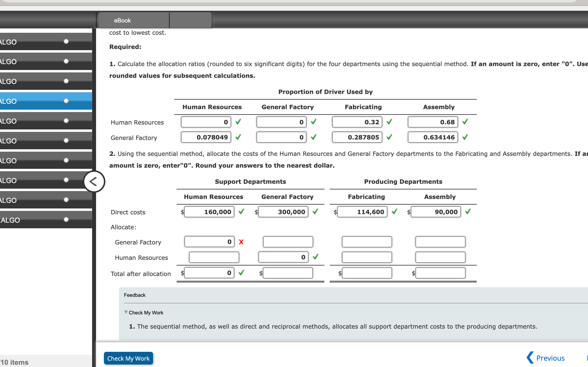The image size is (588, 367).
Task: Open the eBook panel
Action: tap(122, 20)
